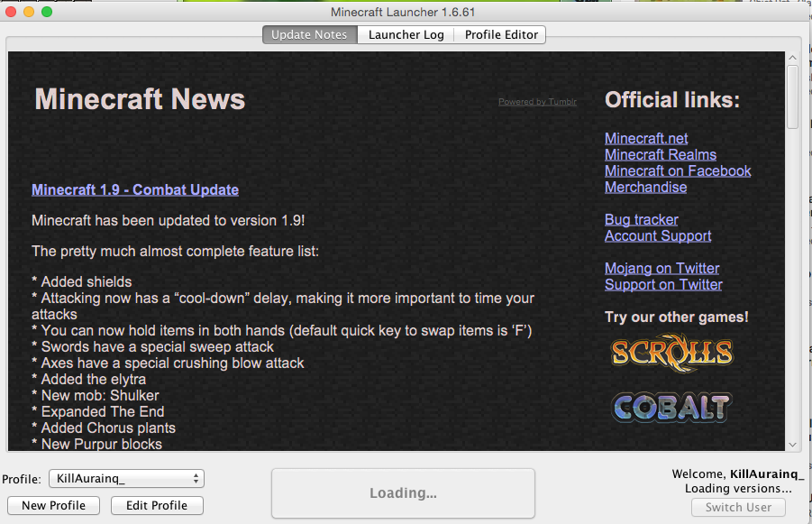Click 'Minecraft has been updated to version 1.9!'

coord(168,221)
